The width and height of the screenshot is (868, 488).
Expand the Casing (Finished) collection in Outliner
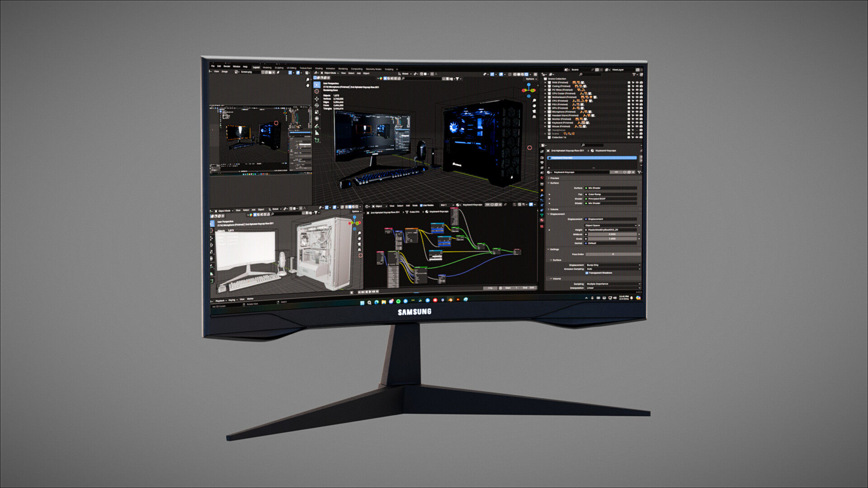[x=545, y=86]
